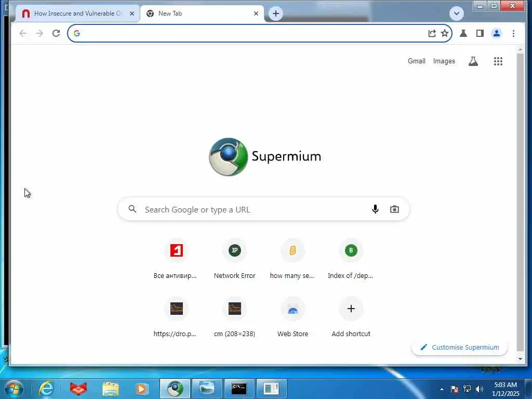Image resolution: width=532 pixels, height=399 pixels.
Task: Open the Все антивир... shortcut
Action: coord(176,260)
